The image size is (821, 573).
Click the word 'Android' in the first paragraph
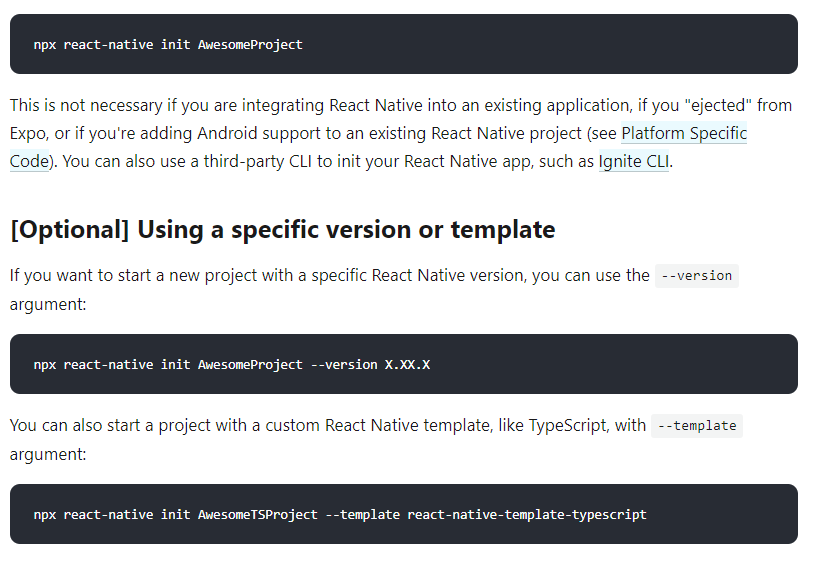228,133
